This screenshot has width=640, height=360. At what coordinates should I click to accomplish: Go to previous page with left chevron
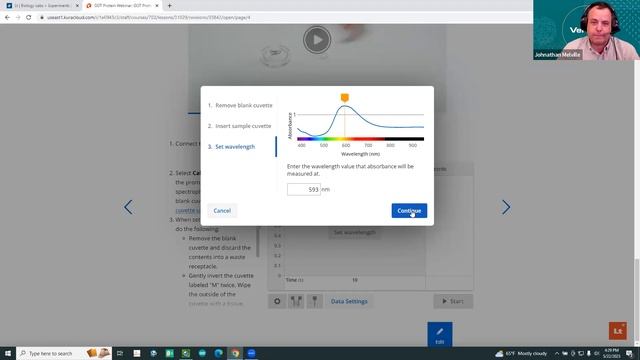click(128, 207)
